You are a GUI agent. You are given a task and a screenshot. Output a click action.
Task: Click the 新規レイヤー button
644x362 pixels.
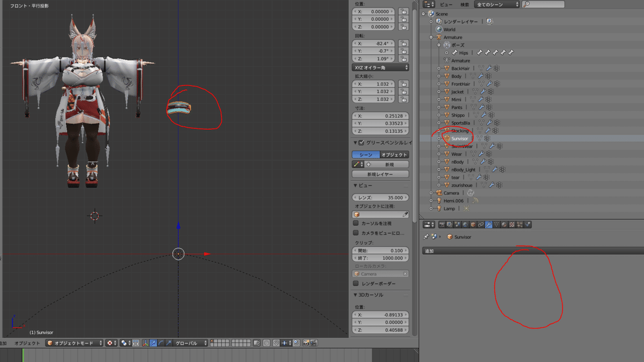380,174
